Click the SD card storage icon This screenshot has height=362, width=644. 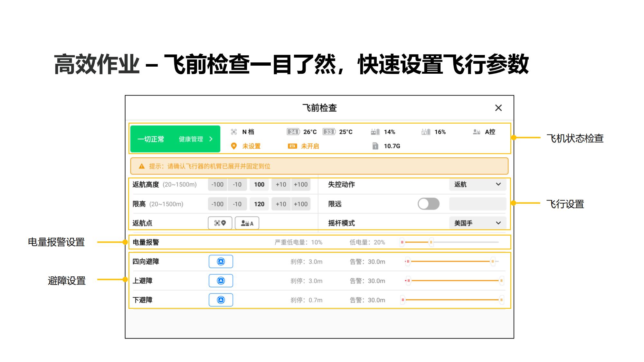[x=375, y=146]
